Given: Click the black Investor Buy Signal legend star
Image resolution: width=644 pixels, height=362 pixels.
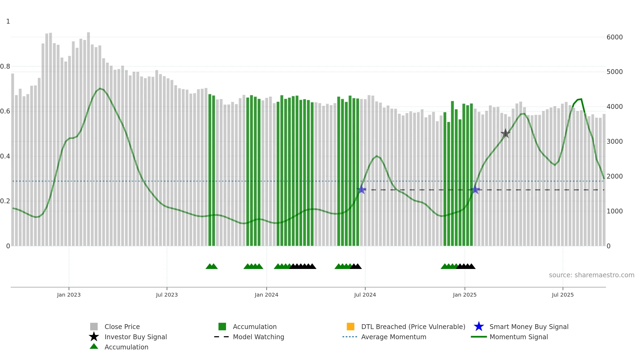Looking at the screenshot, I should tap(94, 337).
